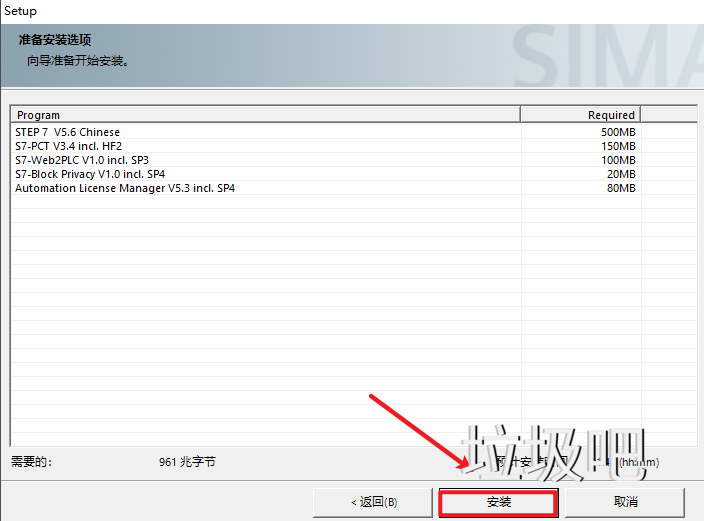The width and height of the screenshot is (704, 521).
Task: Click the 20MB size value
Action: point(621,174)
